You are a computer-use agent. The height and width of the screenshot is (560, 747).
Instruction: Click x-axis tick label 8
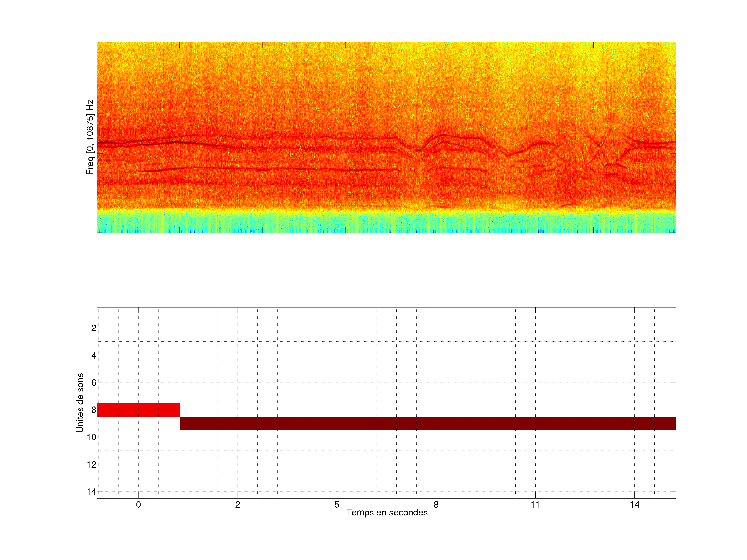click(x=436, y=505)
